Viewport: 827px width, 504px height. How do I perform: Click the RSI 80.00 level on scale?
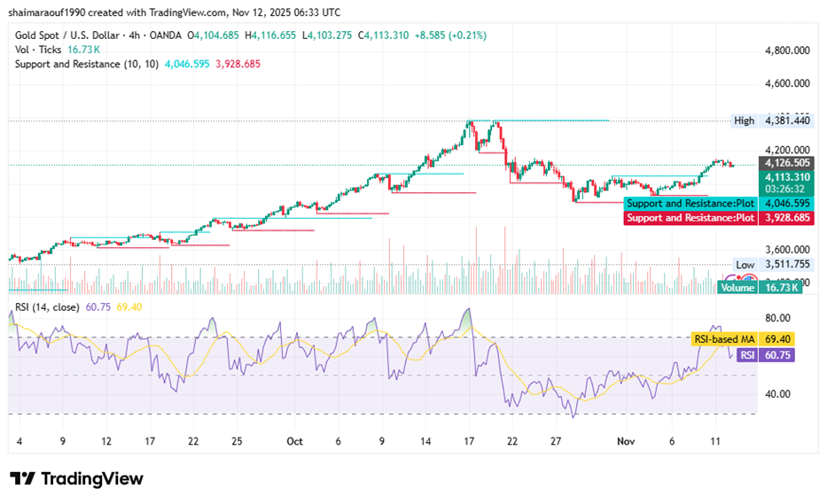(776, 318)
